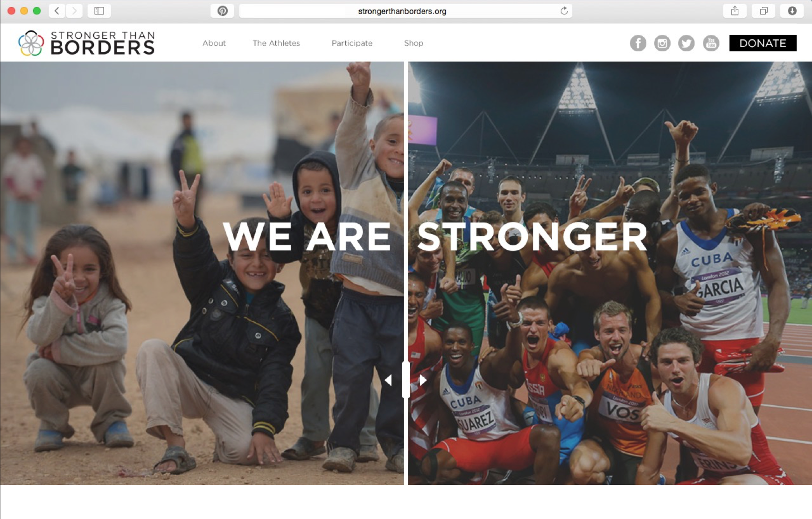
Task: Click the Stronger Than Borders logo
Action: 86,43
